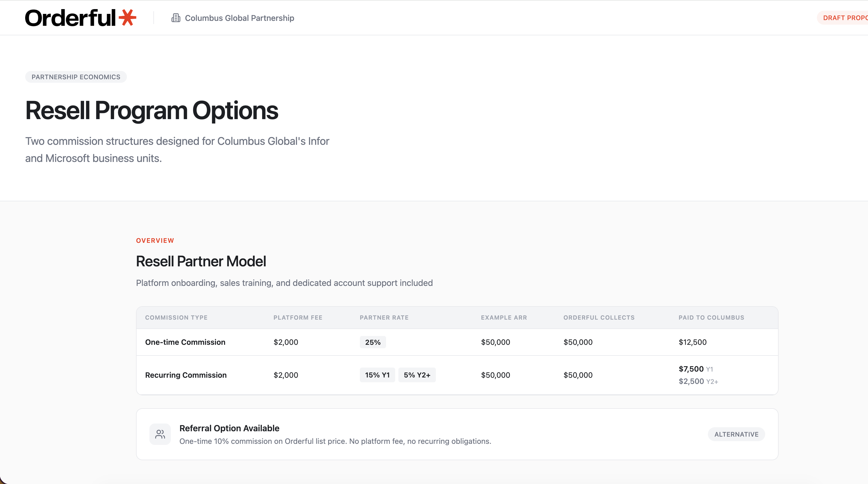Select the 25% partner rate chip
The image size is (868, 484).
click(x=373, y=342)
